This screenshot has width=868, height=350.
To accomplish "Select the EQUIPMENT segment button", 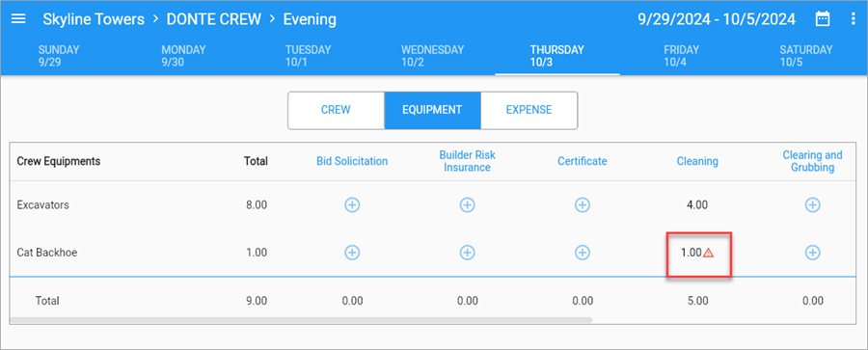I will click(x=432, y=110).
